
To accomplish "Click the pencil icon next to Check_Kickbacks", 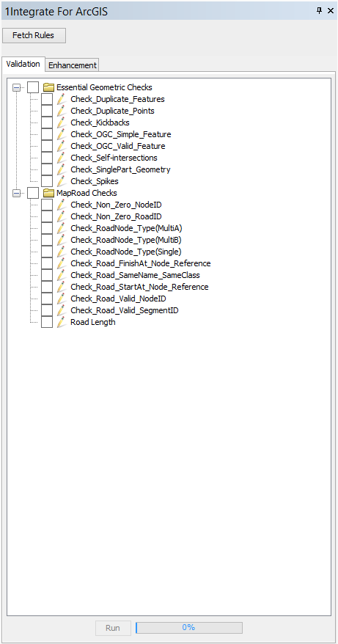I will 61,122.
